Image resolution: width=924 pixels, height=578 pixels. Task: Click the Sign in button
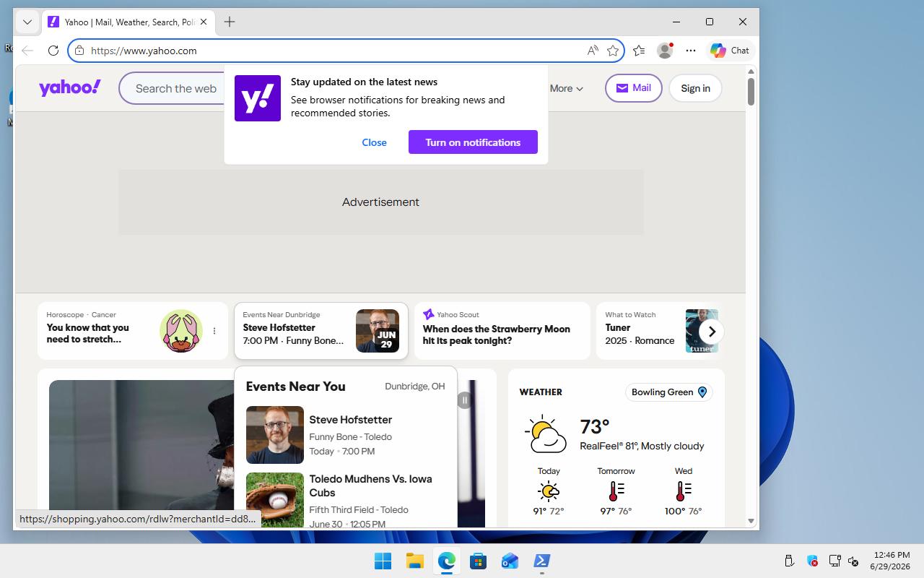[695, 88]
